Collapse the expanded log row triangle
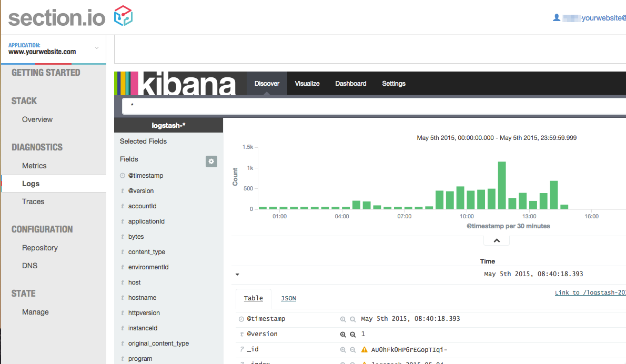The image size is (626, 364). (x=237, y=274)
